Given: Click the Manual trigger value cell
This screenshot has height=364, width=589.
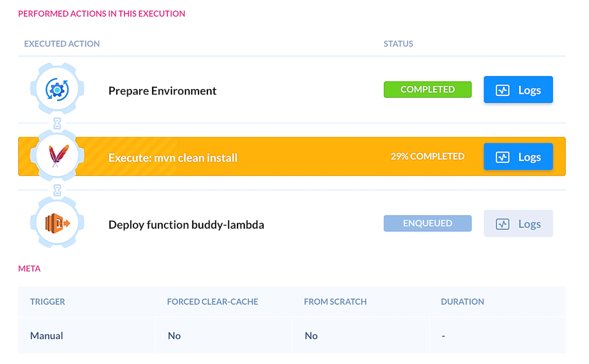Looking at the screenshot, I should (87, 336).
